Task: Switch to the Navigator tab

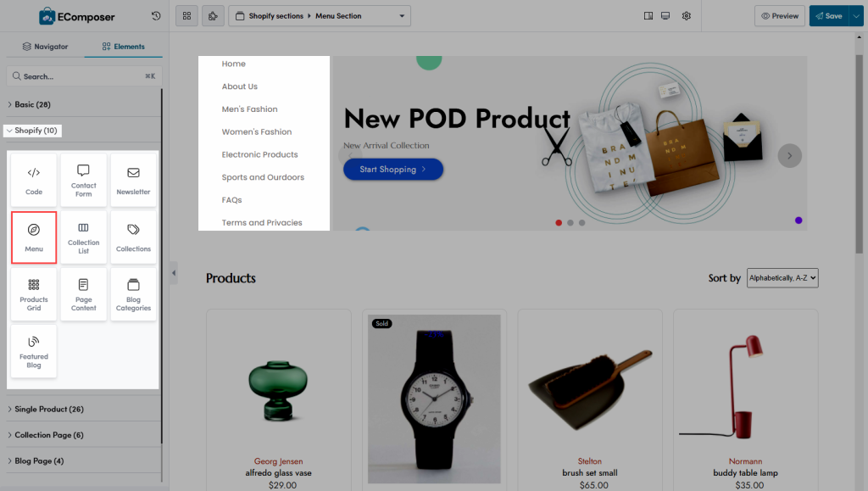Action: tap(46, 47)
